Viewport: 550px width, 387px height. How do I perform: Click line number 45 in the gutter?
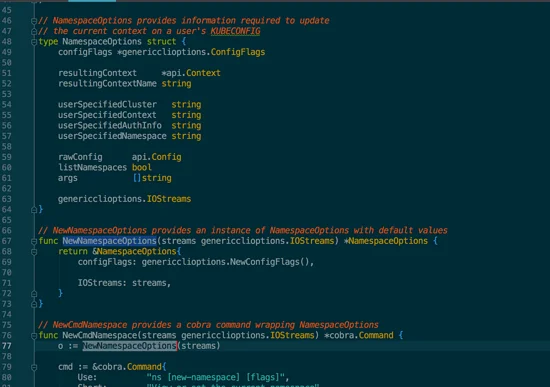click(x=6, y=10)
